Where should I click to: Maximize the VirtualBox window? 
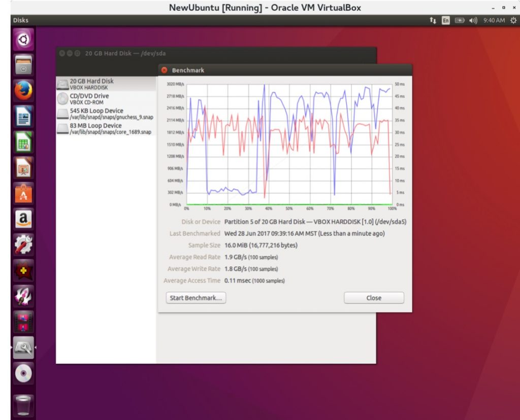(503, 8)
